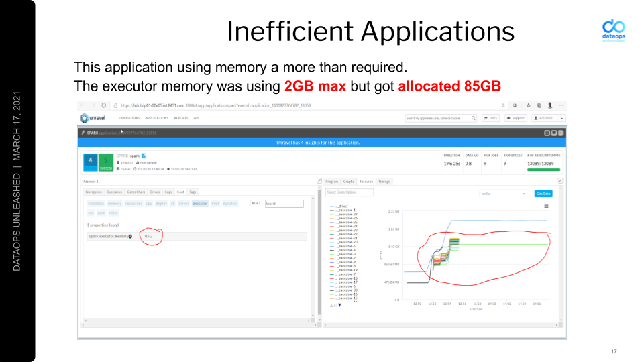Open the Docs link button
The width and height of the screenshot is (644, 362).
click(x=490, y=118)
